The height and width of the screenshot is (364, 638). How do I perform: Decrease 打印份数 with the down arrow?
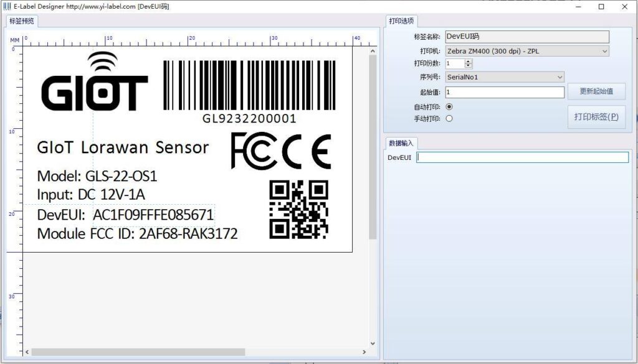469,66
